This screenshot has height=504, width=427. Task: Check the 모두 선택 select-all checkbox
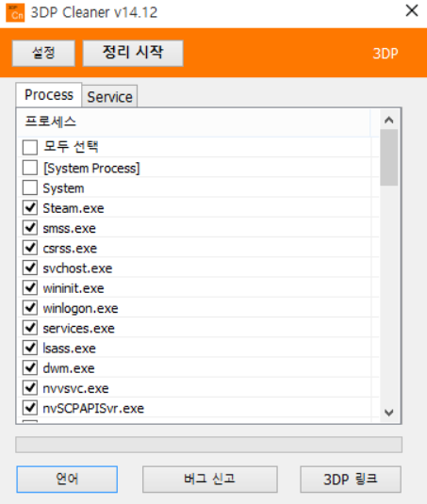(30, 147)
